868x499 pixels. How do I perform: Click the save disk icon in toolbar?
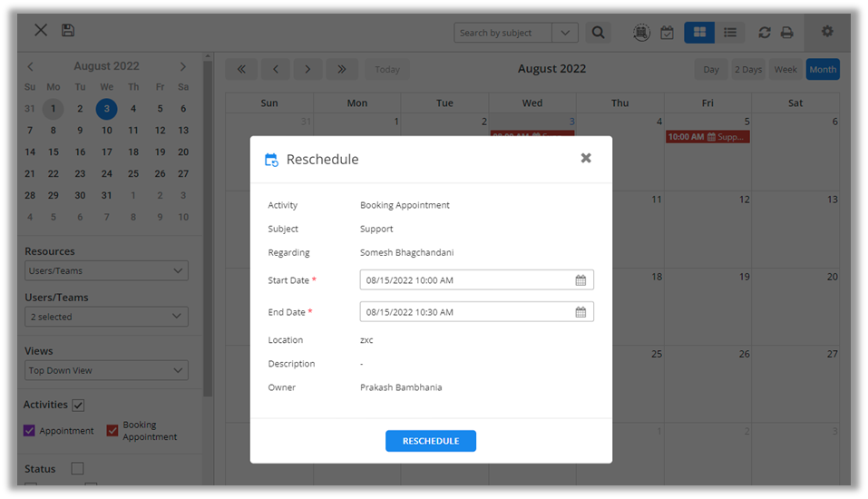[68, 30]
